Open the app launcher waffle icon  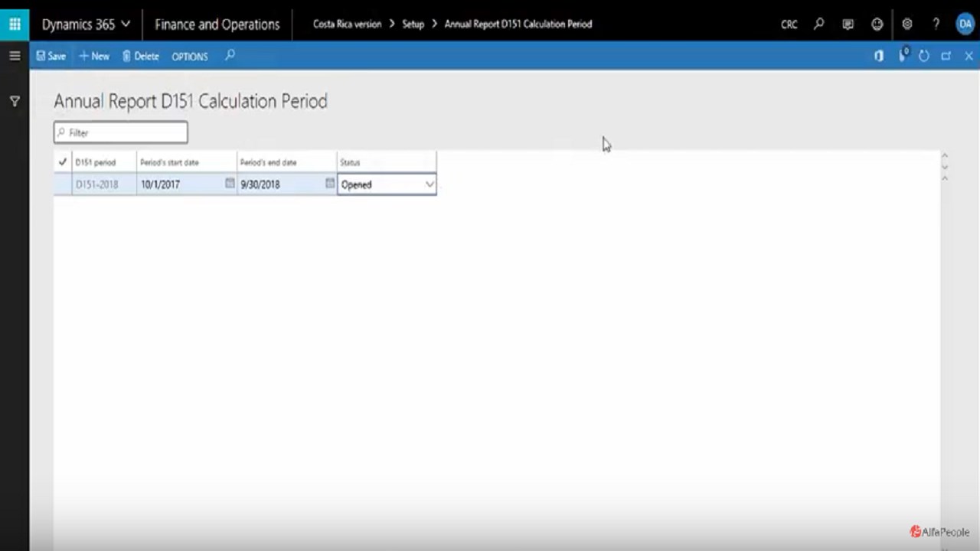tap(15, 24)
